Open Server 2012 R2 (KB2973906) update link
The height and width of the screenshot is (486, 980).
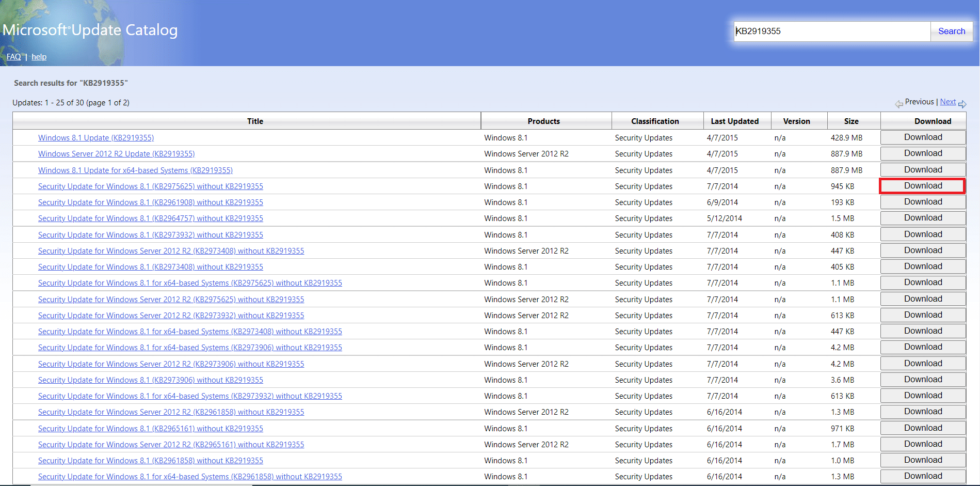pos(171,364)
